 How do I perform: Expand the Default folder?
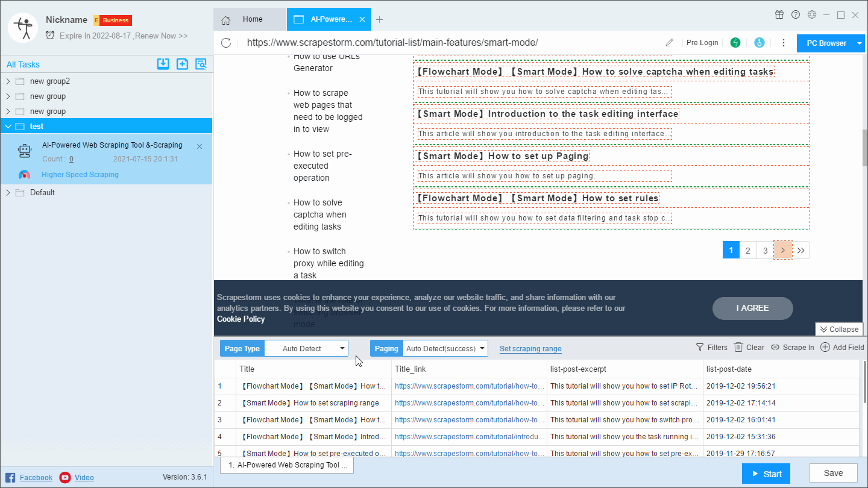coord(8,193)
